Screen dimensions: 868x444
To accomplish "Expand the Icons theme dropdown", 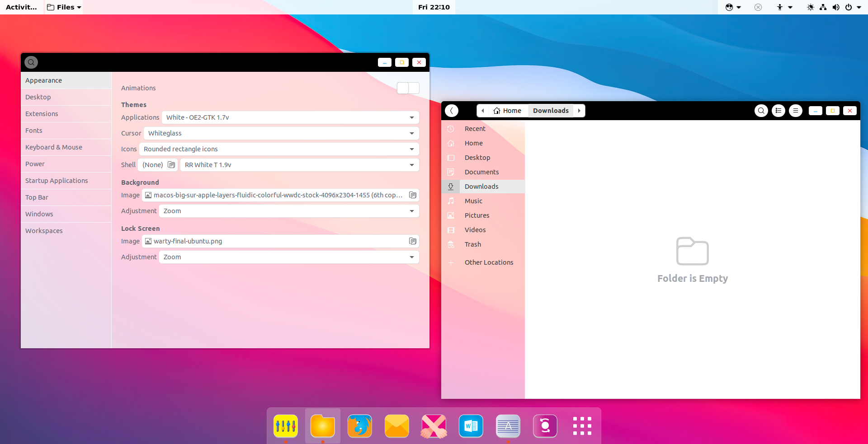I will coord(279,149).
